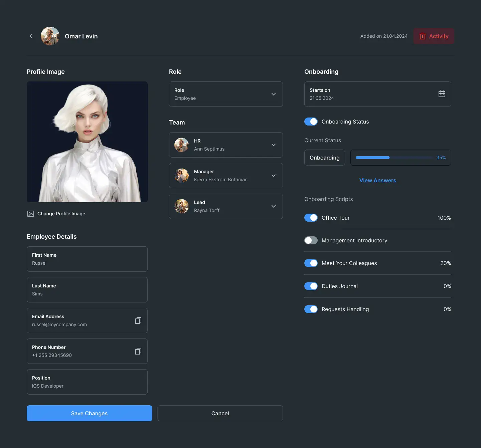Expand the HR Ann Septimus dropdown

(x=226, y=145)
